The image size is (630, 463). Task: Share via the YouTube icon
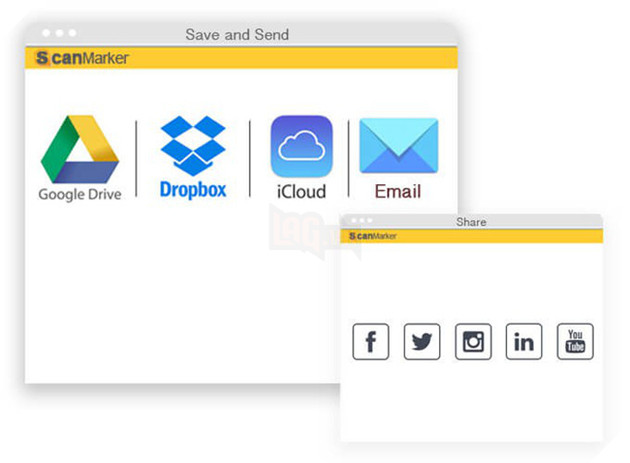[x=575, y=342]
